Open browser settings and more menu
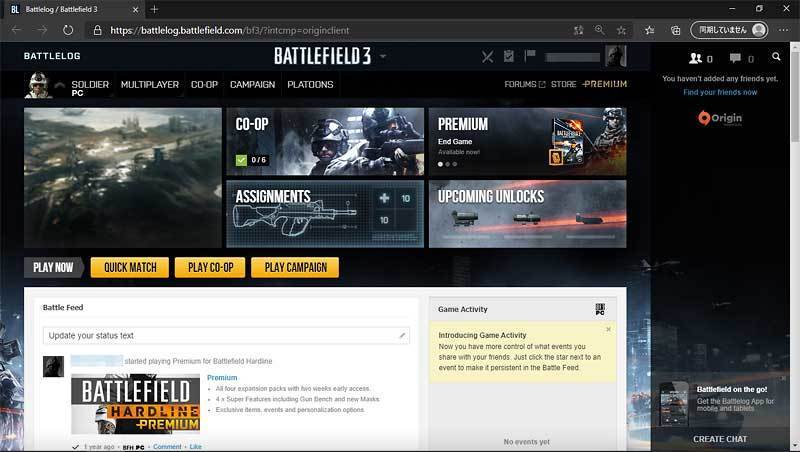This screenshot has width=800, height=452. [x=784, y=30]
